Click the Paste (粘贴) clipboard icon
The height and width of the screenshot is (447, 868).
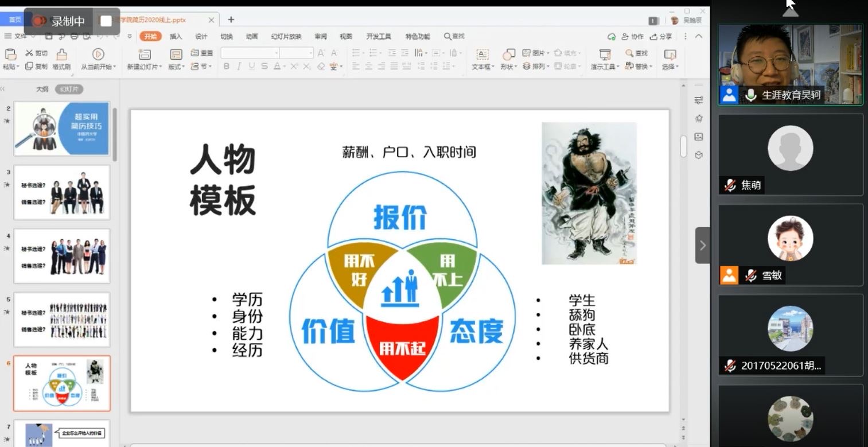[10, 55]
